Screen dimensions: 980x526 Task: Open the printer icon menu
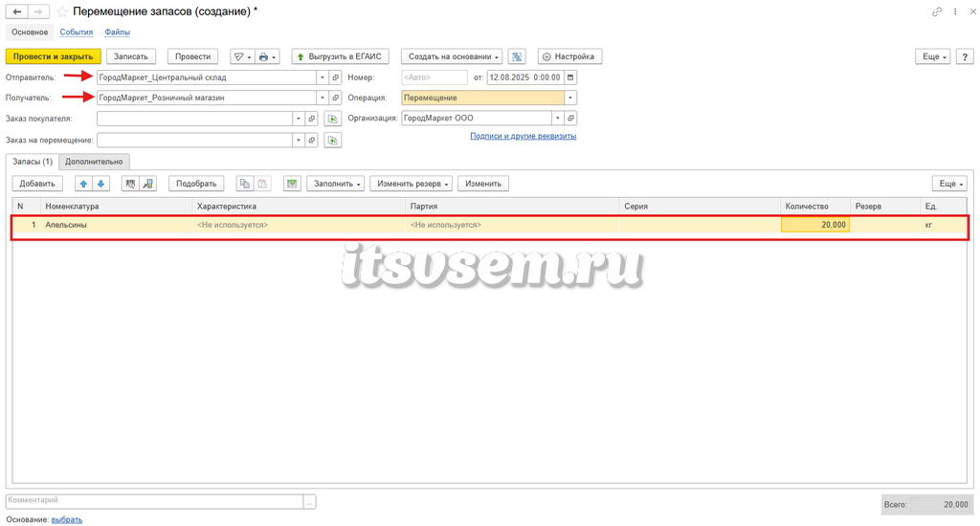[x=267, y=56]
